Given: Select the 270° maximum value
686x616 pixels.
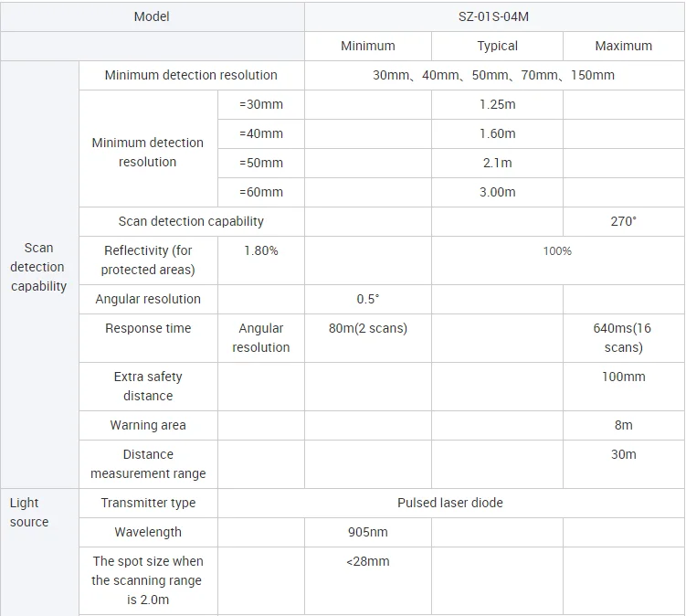Looking at the screenshot, I should (623, 221).
